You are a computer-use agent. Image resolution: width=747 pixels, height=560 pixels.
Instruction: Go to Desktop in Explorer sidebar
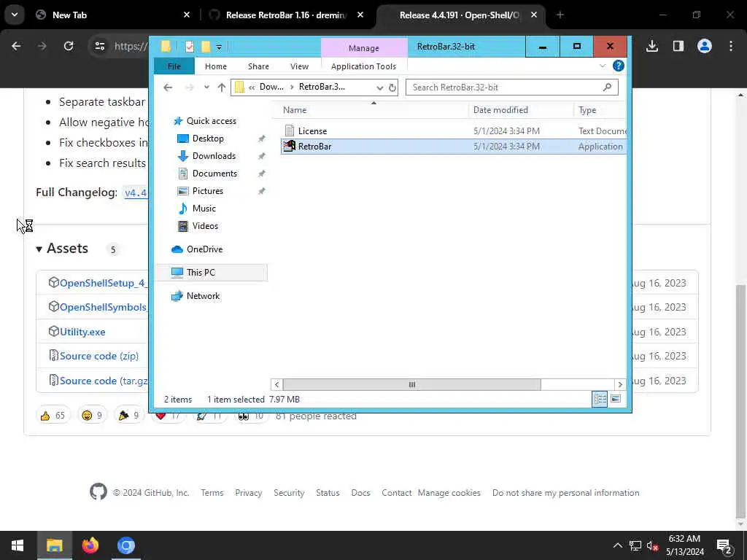tap(208, 139)
